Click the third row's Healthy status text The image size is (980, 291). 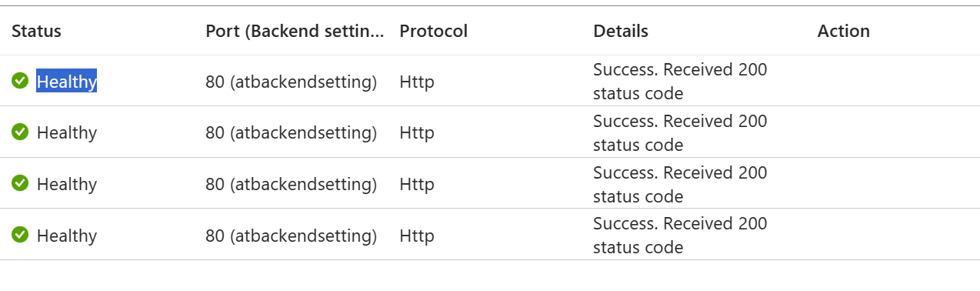(x=67, y=184)
